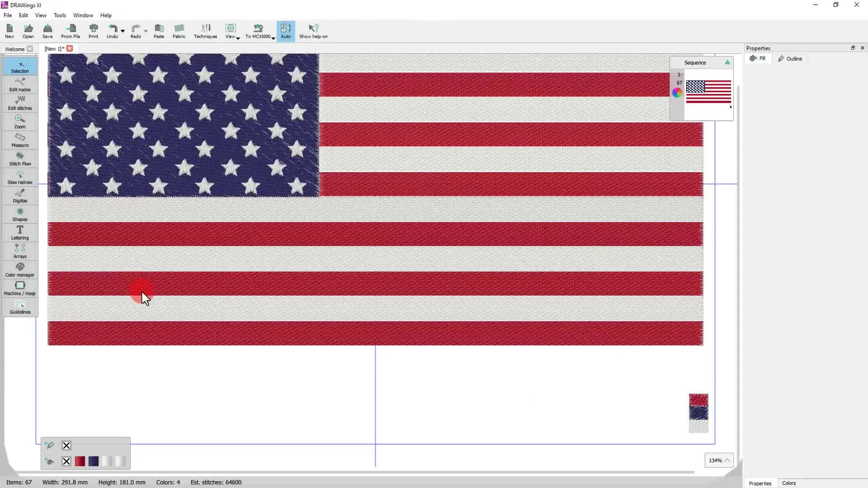
Task: Send design To MC15000 machine
Action: 258,31
